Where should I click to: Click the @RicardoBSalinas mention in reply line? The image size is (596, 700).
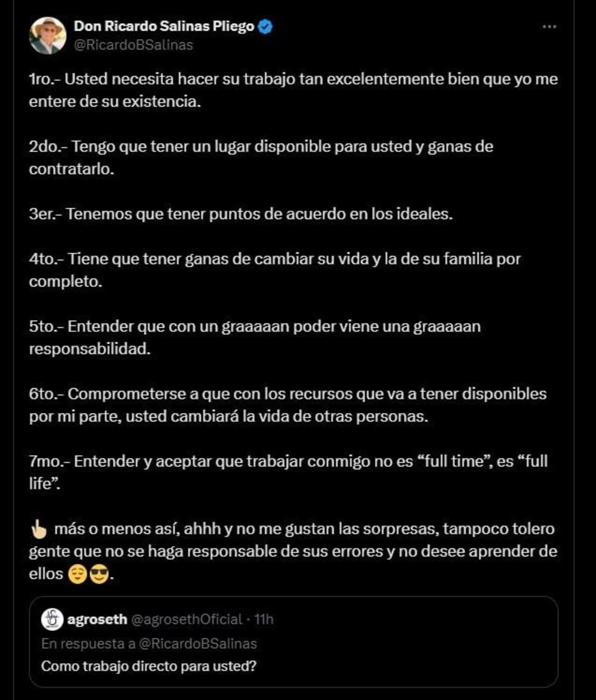(x=198, y=644)
